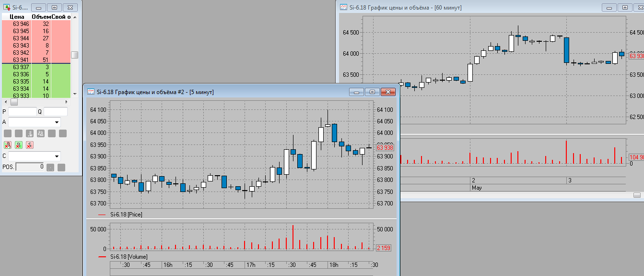Viewport: 644px width, 276px height.
Task: Maximize the 60-minute chart window
Action: click(x=625, y=7)
